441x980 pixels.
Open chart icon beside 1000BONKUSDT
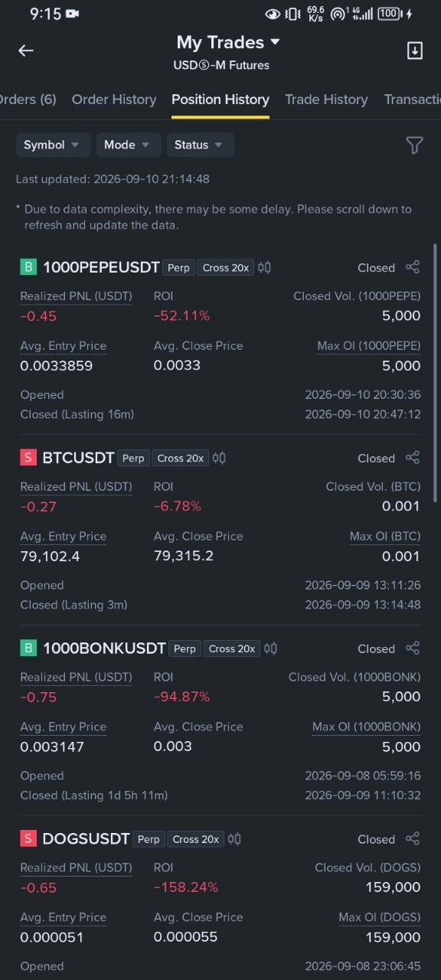click(270, 648)
